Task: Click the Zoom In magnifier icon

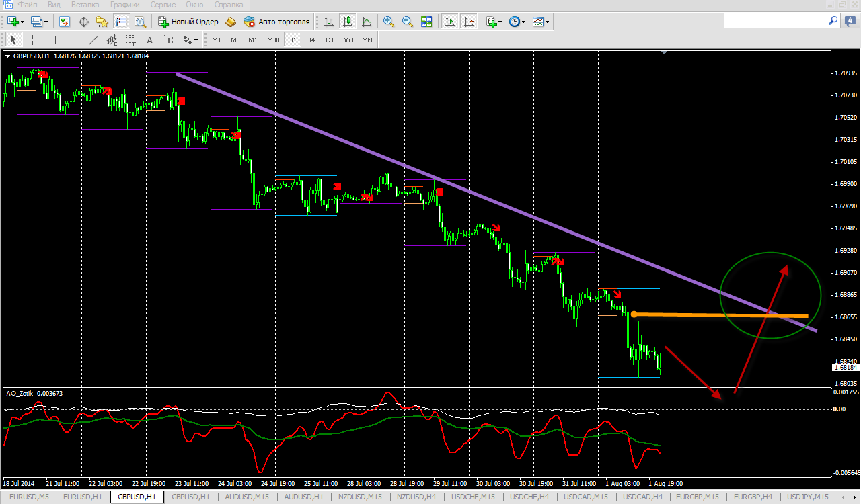Action: (388, 22)
